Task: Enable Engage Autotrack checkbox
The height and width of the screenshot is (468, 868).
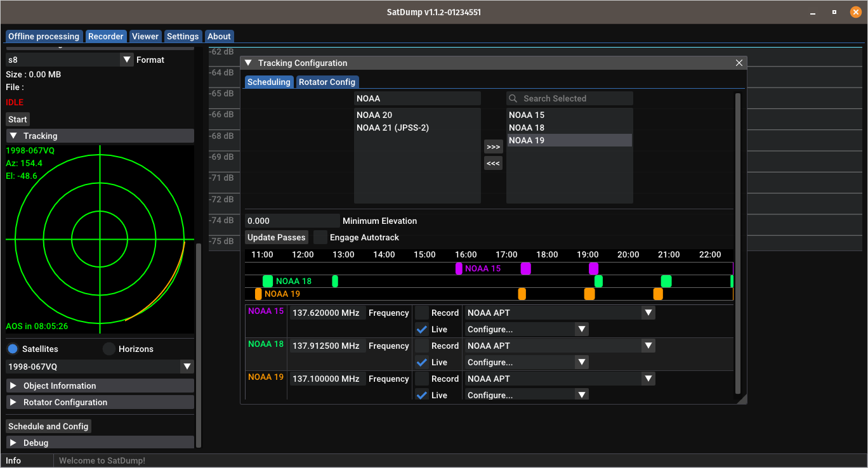Action: tap(320, 237)
